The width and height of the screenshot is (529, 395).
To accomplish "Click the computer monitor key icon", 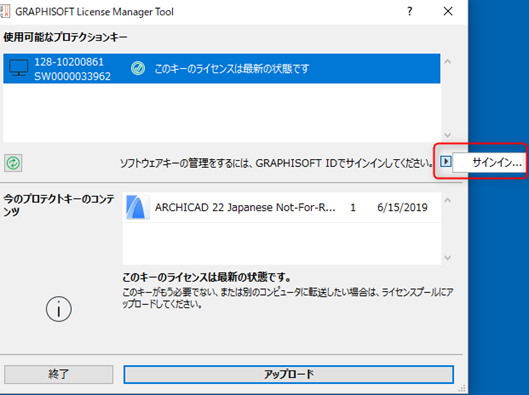I will tap(19, 68).
